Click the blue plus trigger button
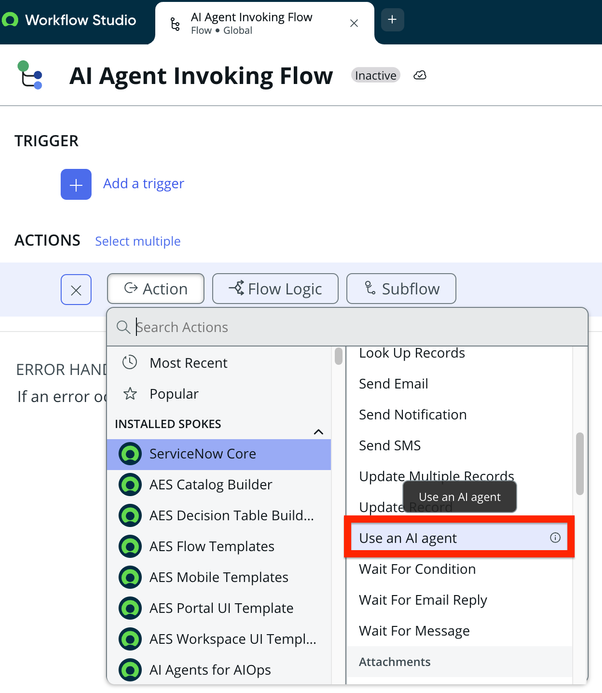Screen dimensions: 602x693 coord(76,184)
